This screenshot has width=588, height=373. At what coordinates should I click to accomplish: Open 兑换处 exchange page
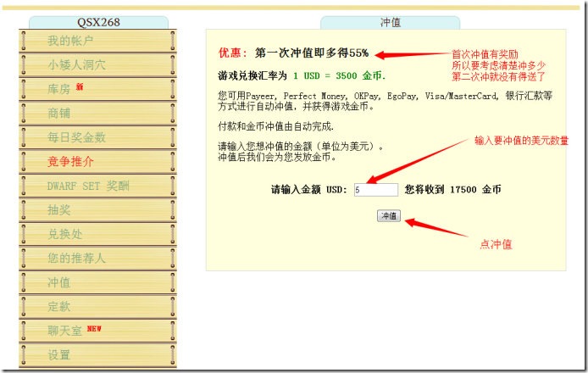pyautogui.click(x=65, y=234)
